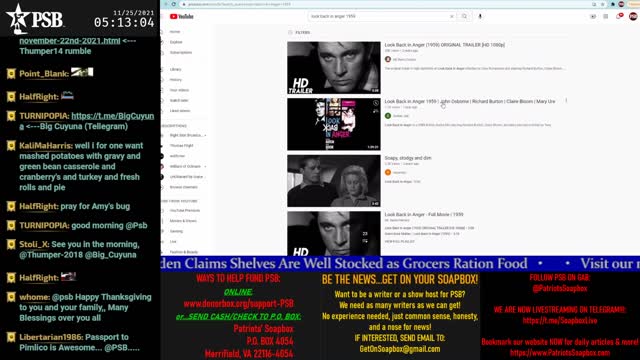Click the green channel avatar of second result
This screenshot has height=360, width=640.
(388, 116)
